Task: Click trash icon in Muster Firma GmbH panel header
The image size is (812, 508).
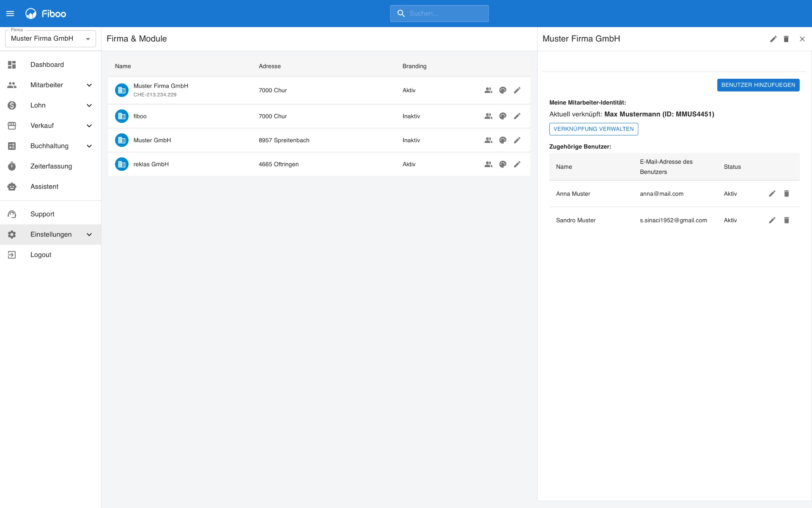Action: [x=786, y=39]
